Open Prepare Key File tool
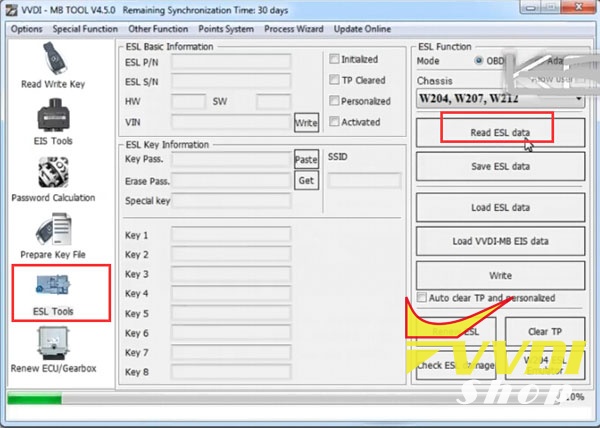Viewport: 600px width, 428px height. (x=52, y=236)
